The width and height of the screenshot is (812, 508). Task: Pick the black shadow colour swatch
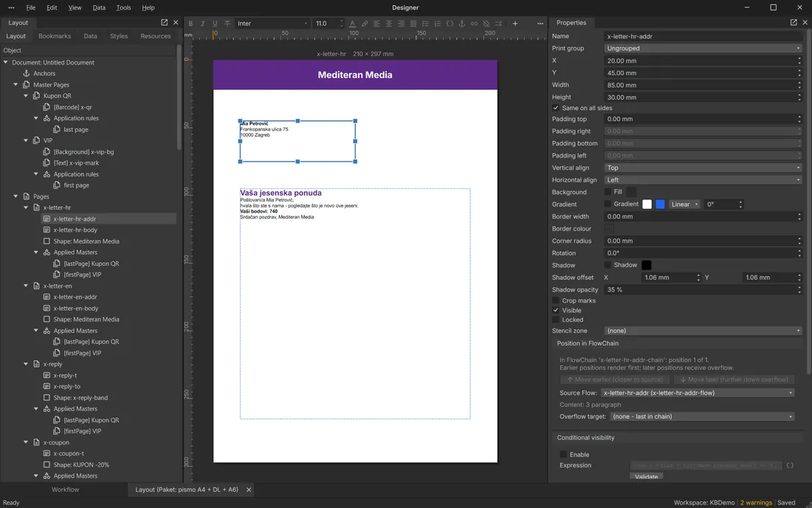point(647,265)
